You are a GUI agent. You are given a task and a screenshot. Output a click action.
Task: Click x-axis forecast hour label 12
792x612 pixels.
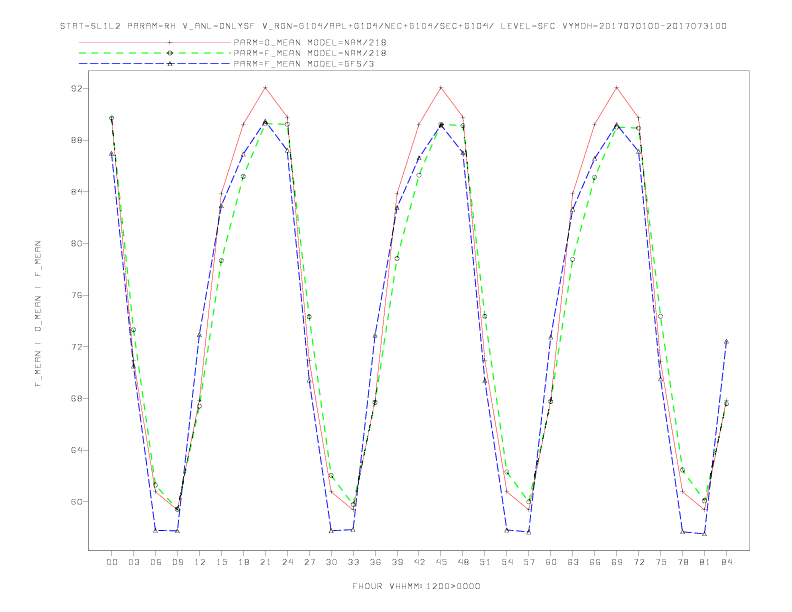[x=200, y=562]
